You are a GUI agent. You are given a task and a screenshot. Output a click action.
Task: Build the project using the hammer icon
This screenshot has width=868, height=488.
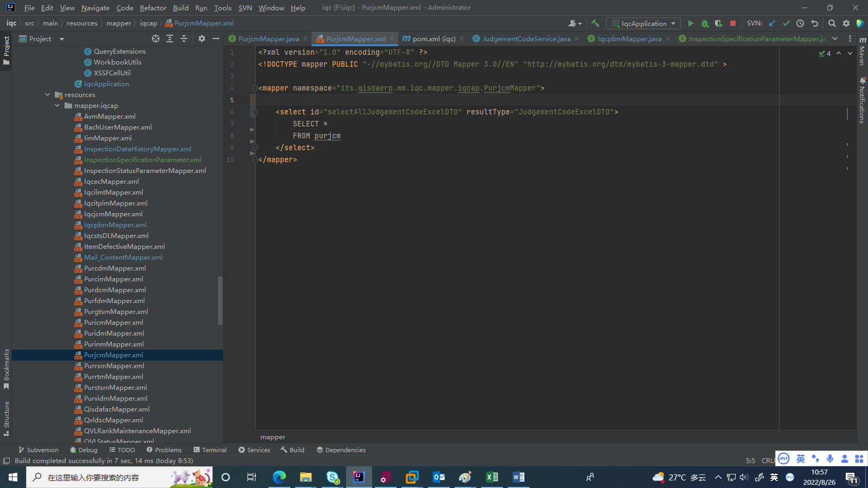pyautogui.click(x=595, y=23)
